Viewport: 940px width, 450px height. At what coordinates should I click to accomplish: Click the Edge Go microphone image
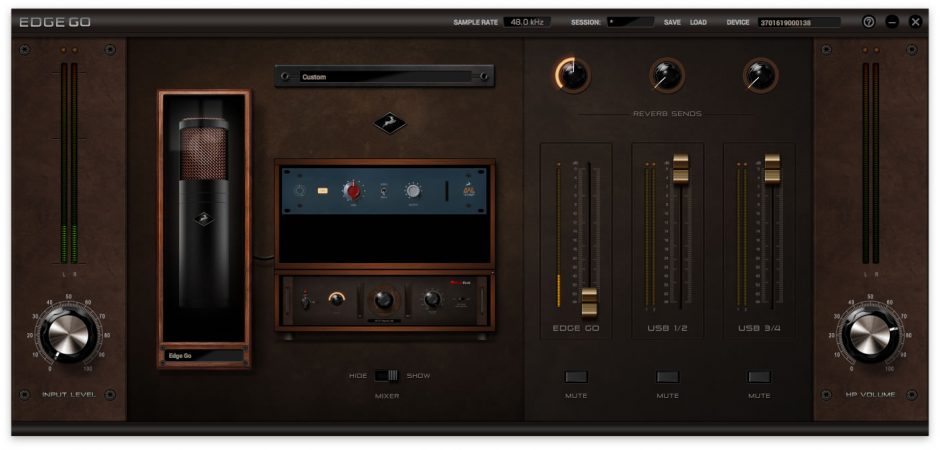204,213
